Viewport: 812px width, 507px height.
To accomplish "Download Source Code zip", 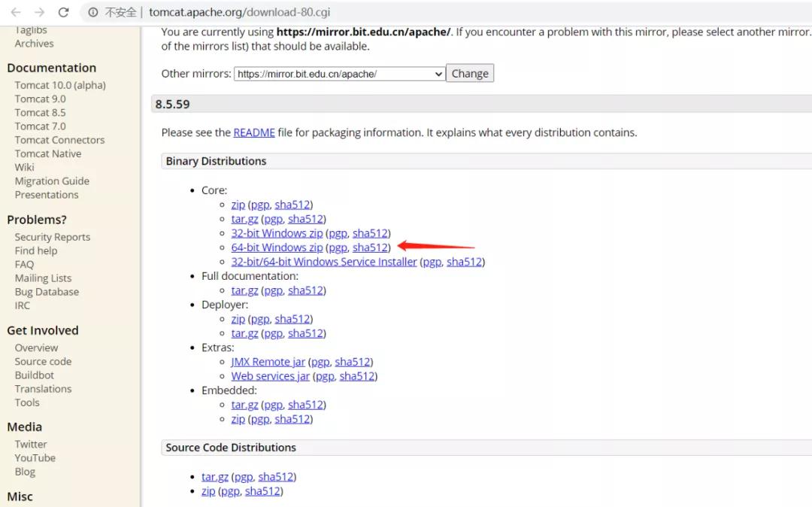I will point(208,491).
